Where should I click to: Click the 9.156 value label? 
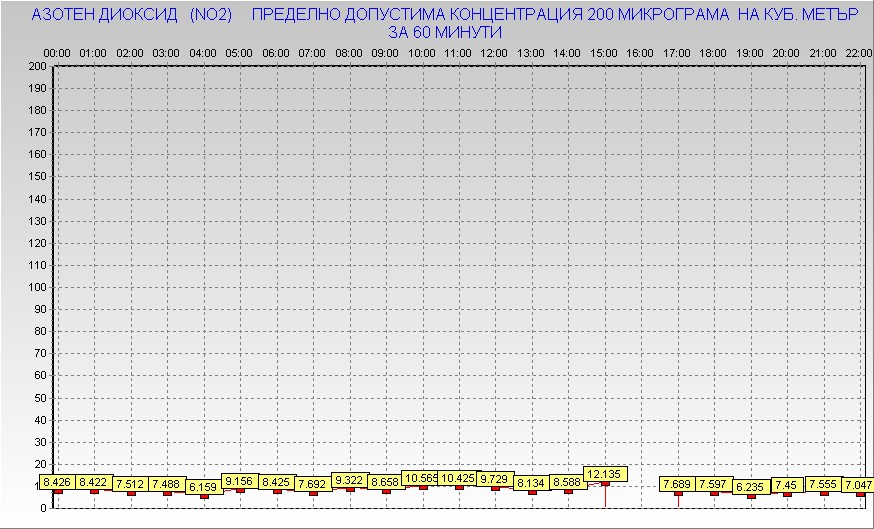point(240,481)
